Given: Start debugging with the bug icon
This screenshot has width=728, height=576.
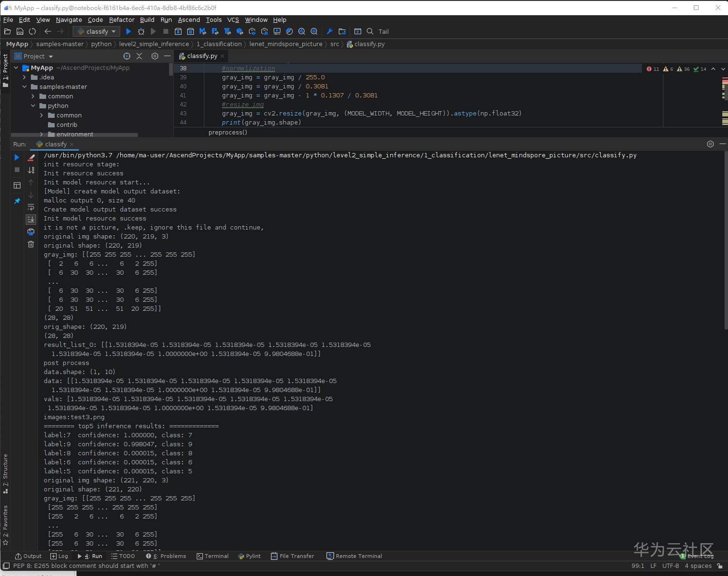Looking at the screenshot, I should (x=141, y=31).
